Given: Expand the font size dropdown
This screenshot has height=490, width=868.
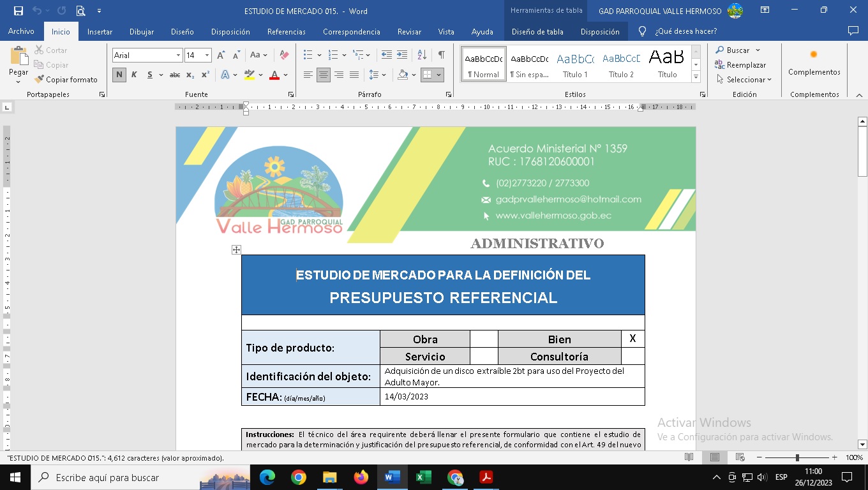Looking at the screenshot, I should coord(207,56).
